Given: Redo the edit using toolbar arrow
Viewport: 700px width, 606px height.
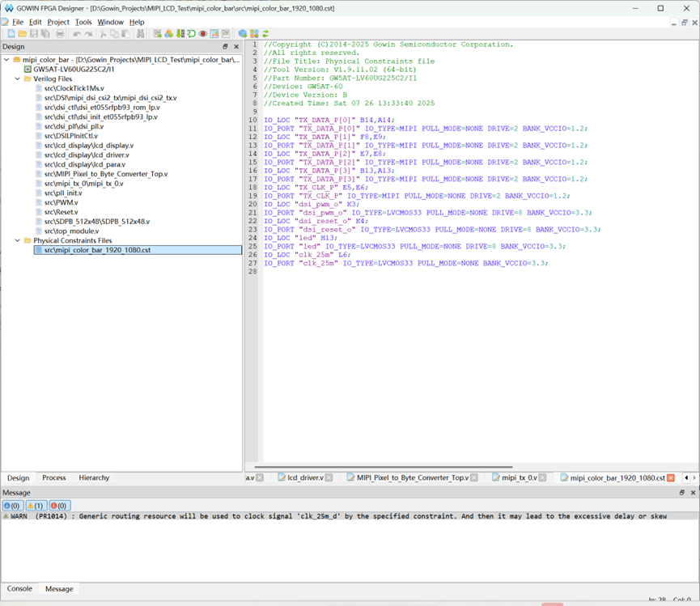Looking at the screenshot, I should [x=89, y=34].
